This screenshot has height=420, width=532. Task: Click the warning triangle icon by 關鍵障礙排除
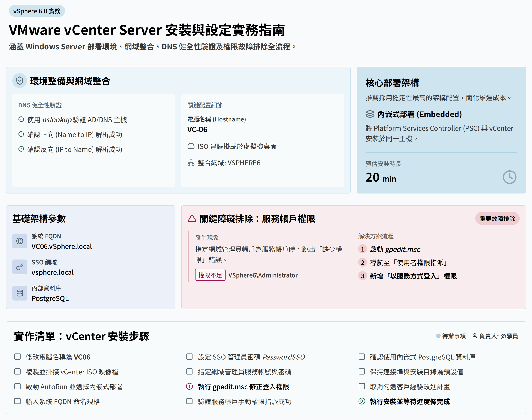[x=192, y=219]
